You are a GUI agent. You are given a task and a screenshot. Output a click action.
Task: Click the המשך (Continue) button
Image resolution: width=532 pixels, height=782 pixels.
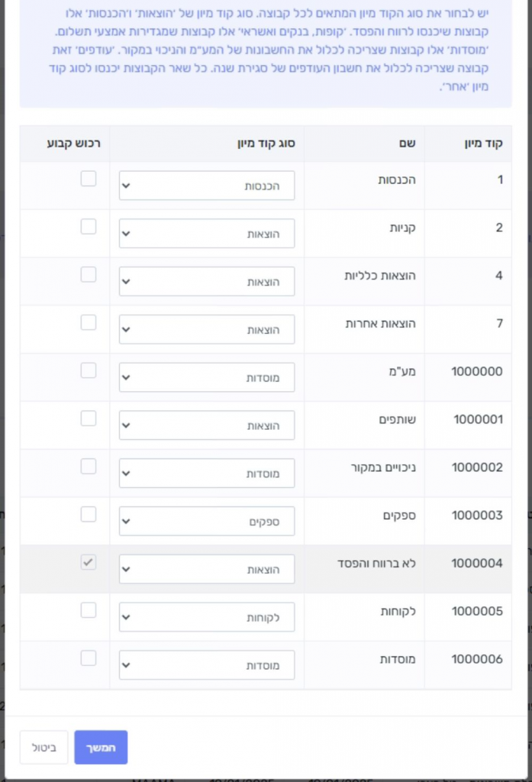[101, 747]
